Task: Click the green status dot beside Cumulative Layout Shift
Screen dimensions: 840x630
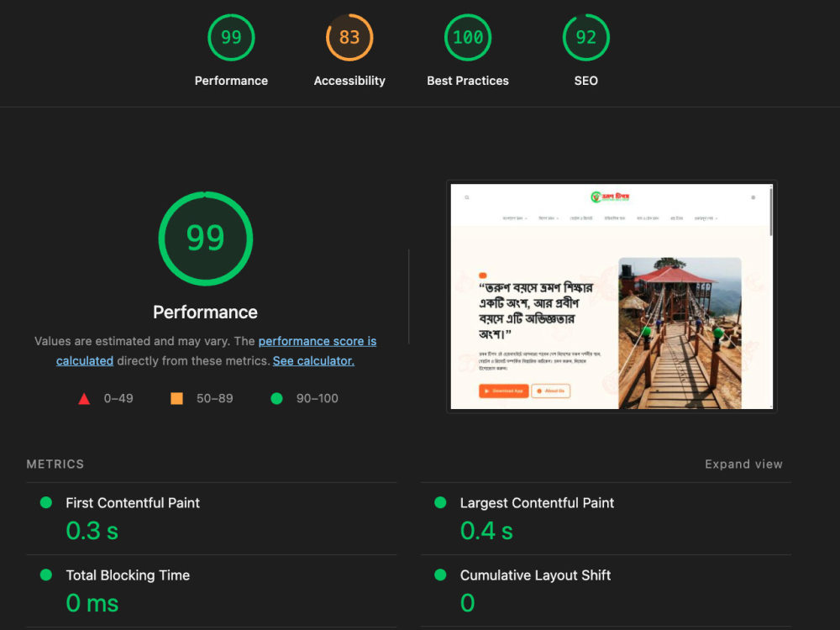Action: pos(440,575)
